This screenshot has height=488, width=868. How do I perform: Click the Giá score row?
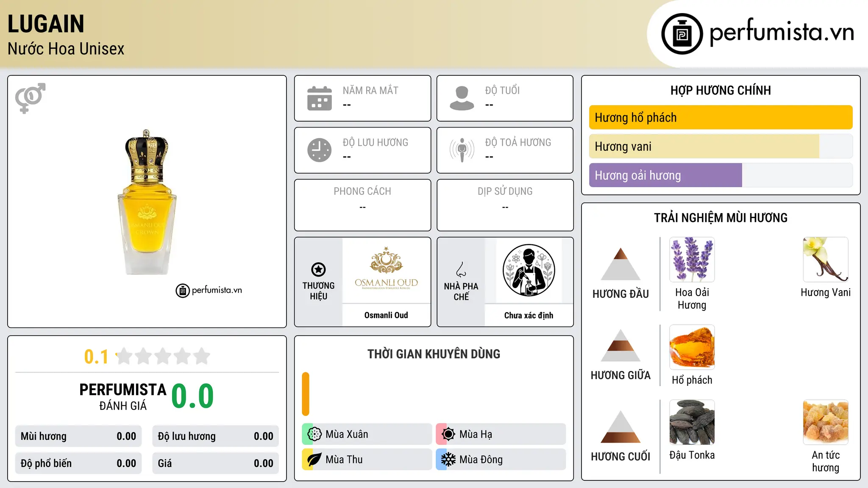(216, 463)
